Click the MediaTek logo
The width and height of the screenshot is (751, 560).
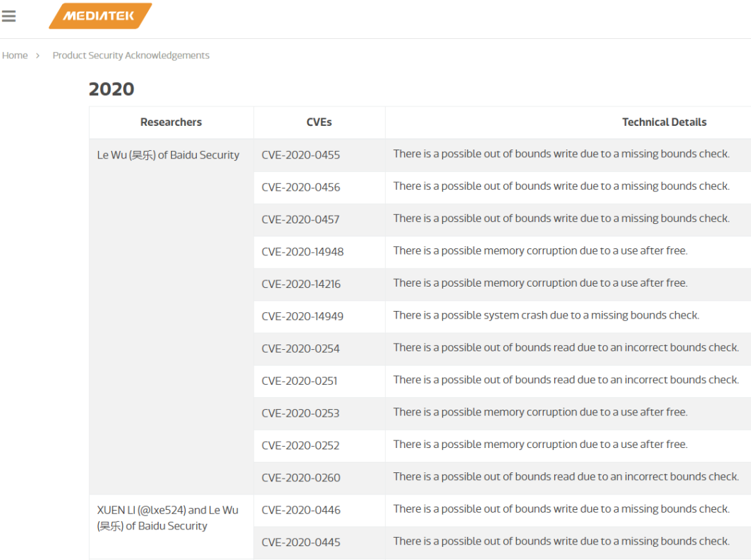[x=100, y=16]
